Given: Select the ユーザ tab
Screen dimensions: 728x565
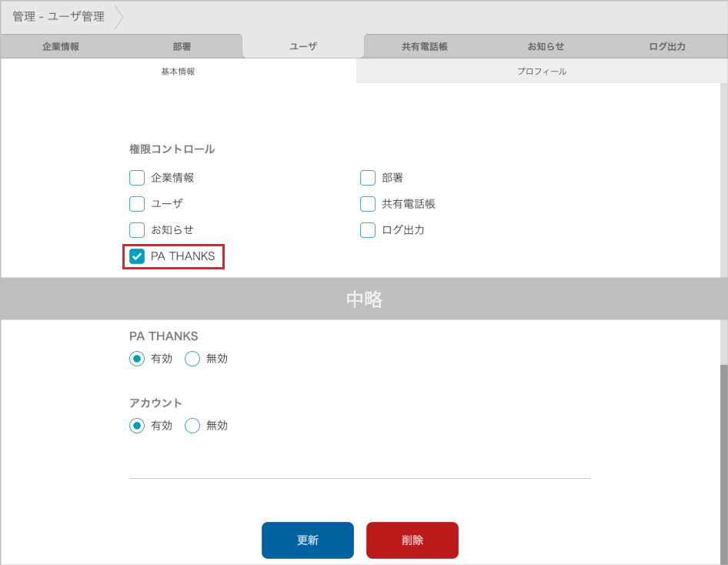Looking at the screenshot, I should 303,46.
